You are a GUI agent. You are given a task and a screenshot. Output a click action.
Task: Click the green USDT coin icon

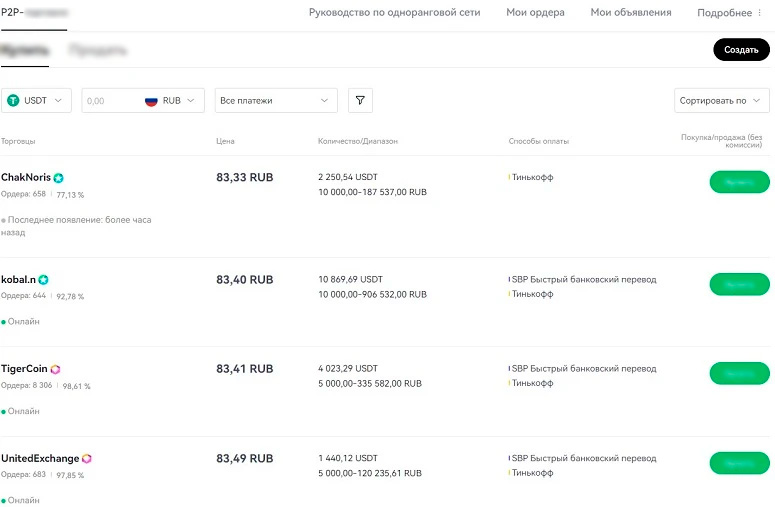tap(13, 100)
